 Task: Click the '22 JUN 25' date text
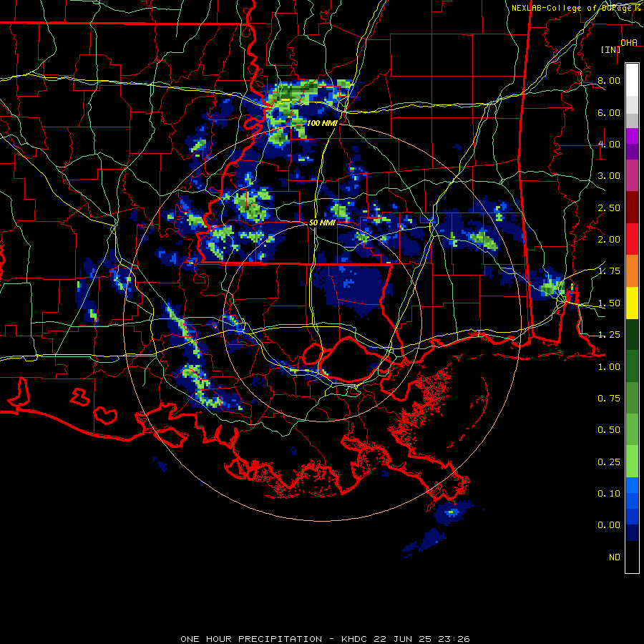pos(403,639)
